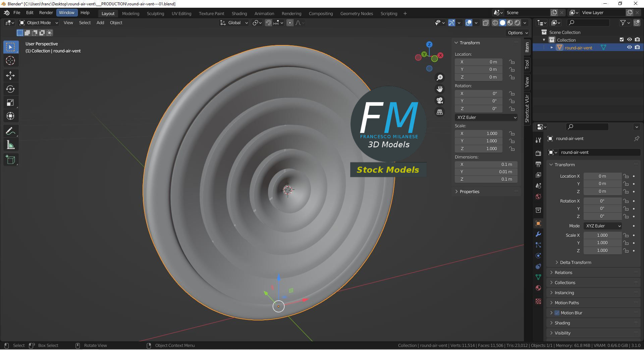
Task: Open the Render menu
Action: (x=46, y=12)
